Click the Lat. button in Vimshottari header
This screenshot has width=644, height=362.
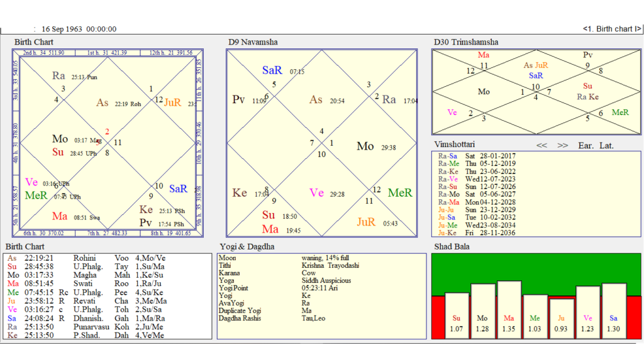tap(606, 145)
